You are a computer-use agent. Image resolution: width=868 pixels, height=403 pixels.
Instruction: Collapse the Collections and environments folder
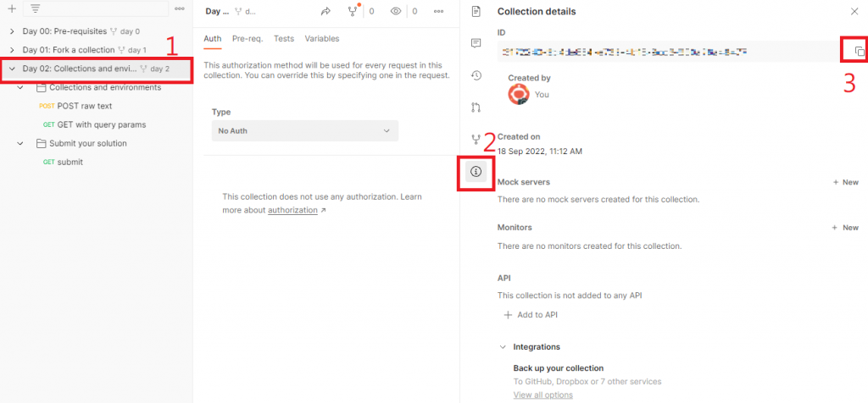pos(20,87)
